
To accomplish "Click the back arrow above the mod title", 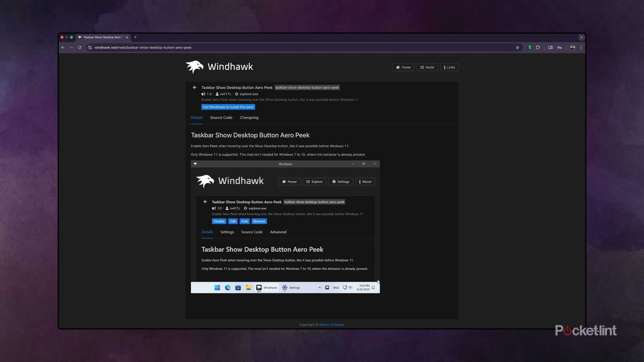I will (194, 87).
